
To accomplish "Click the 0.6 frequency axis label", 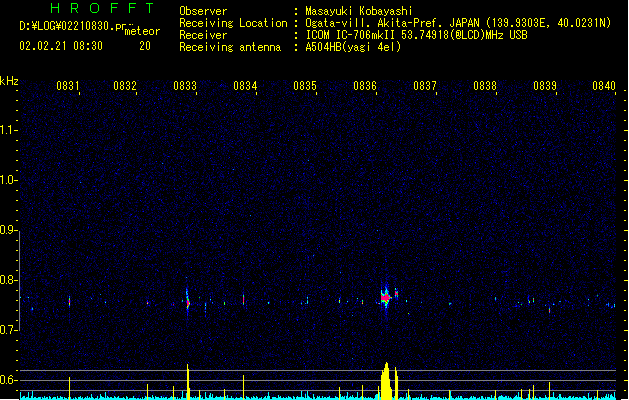I will click(8, 380).
